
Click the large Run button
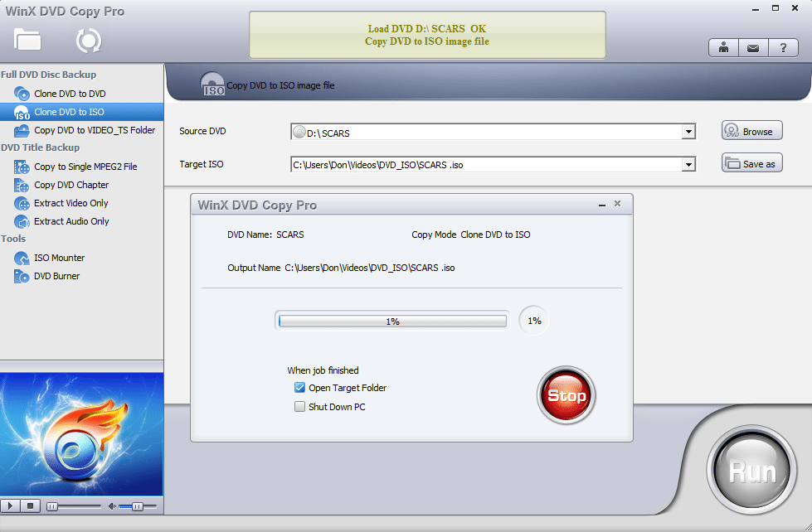752,471
